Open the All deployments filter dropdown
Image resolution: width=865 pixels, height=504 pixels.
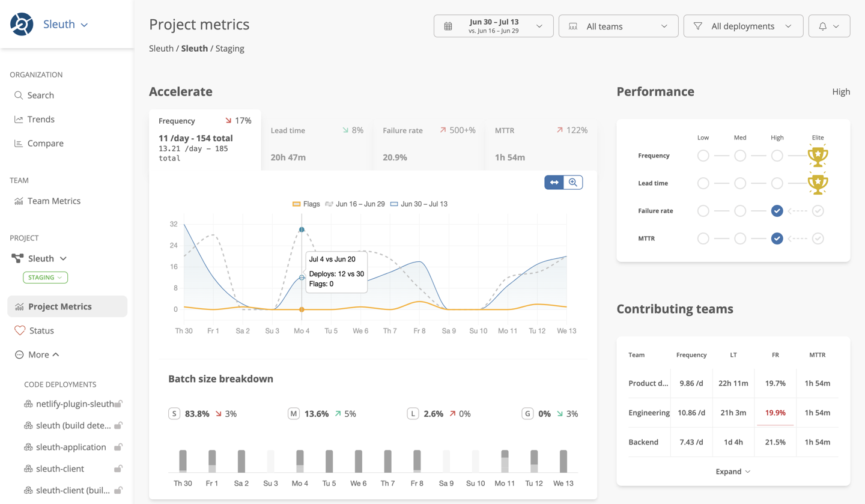pos(743,26)
